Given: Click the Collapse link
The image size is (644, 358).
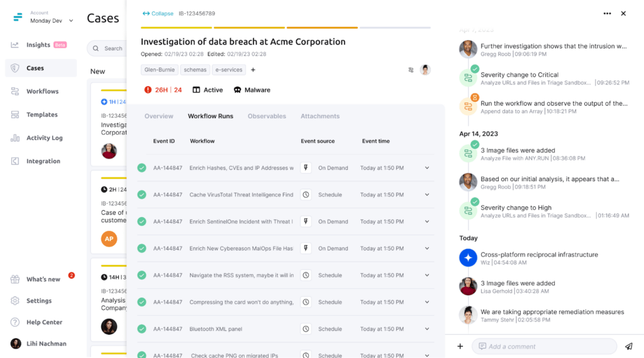Looking at the screenshot, I should pos(158,13).
